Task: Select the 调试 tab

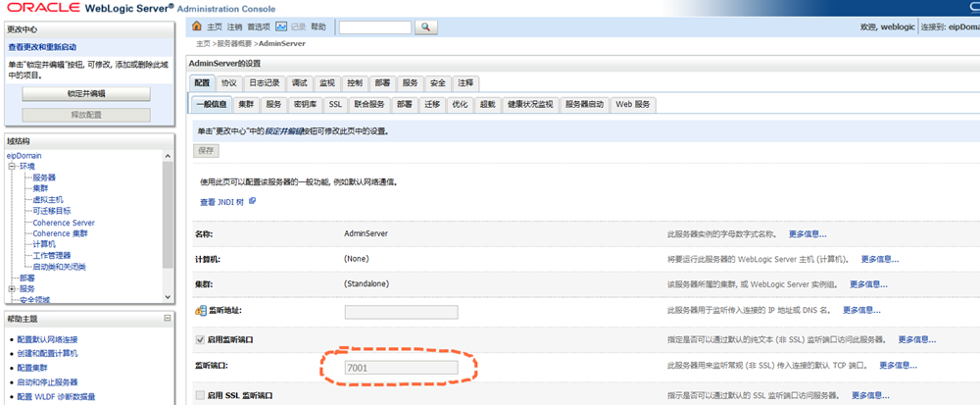Action: pyautogui.click(x=299, y=83)
